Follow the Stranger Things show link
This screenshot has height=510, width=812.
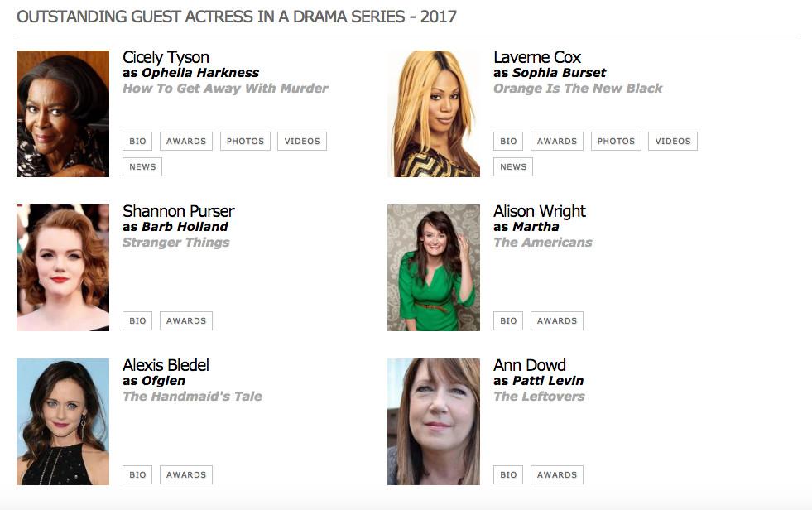point(176,243)
